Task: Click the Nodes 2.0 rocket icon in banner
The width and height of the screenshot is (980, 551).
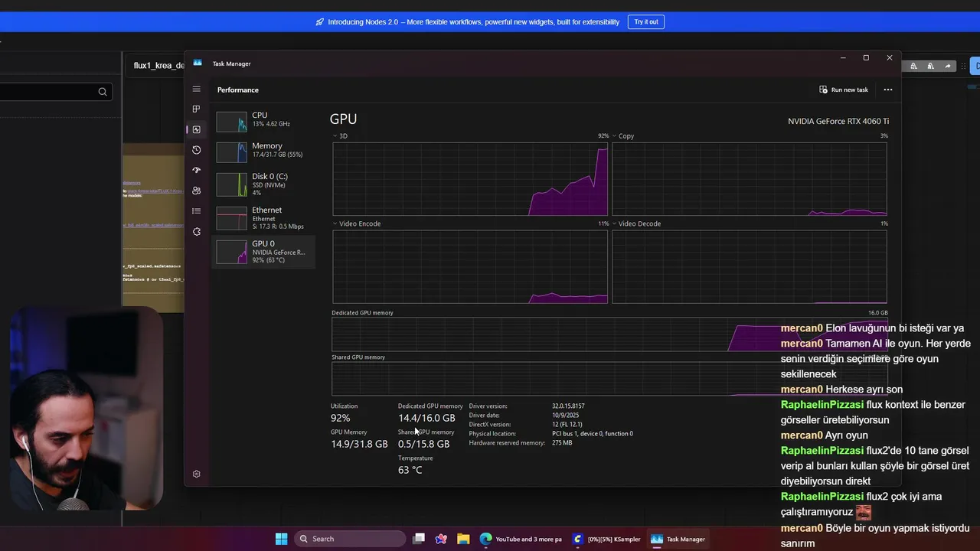Action: click(319, 22)
